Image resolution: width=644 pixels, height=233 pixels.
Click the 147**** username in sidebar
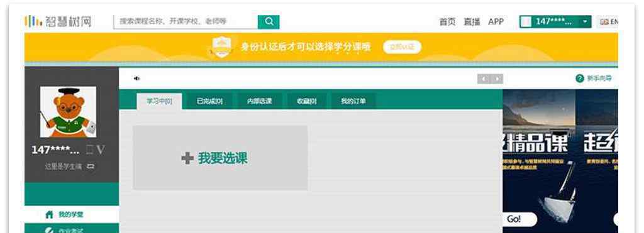pyautogui.click(x=55, y=150)
